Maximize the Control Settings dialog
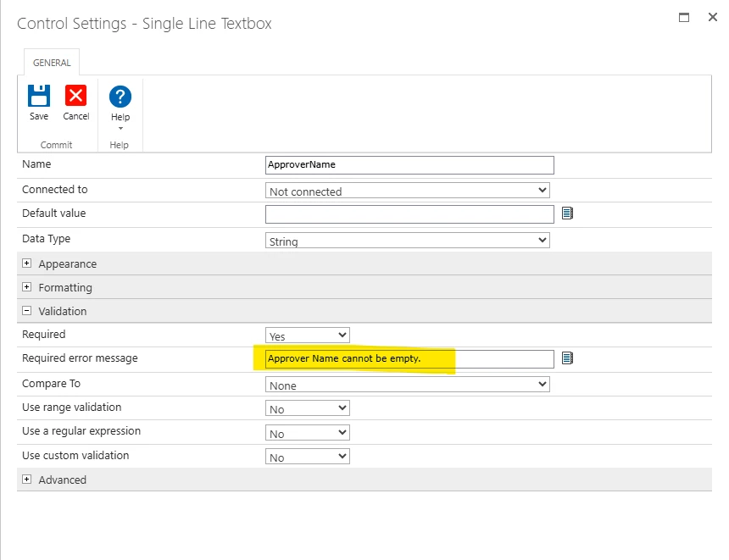729x560 pixels. pyautogui.click(x=684, y=18)
